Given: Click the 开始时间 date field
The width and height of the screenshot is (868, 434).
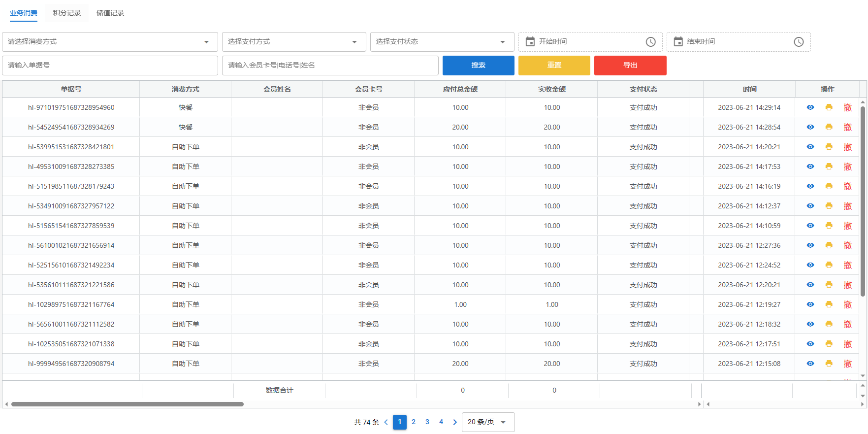Looking at the screenshot, I should 590,42.
